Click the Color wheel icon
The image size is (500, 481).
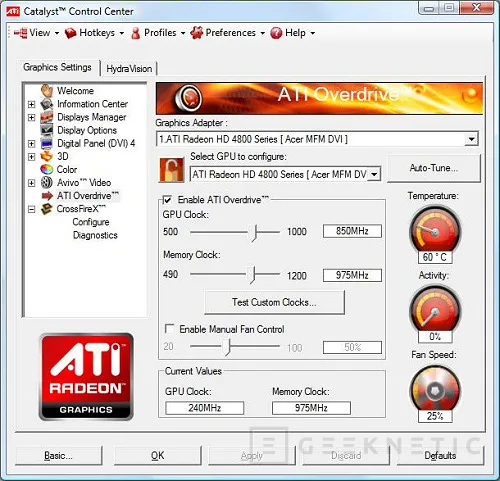47,169
